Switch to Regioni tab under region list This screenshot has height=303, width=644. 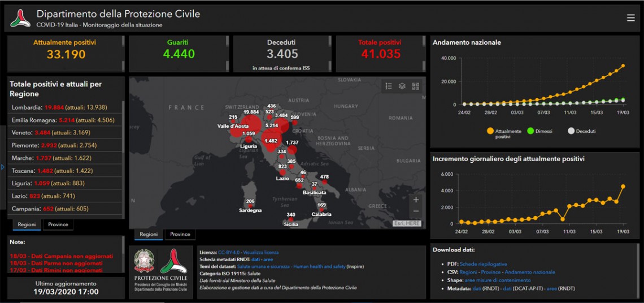click(27, 224)
